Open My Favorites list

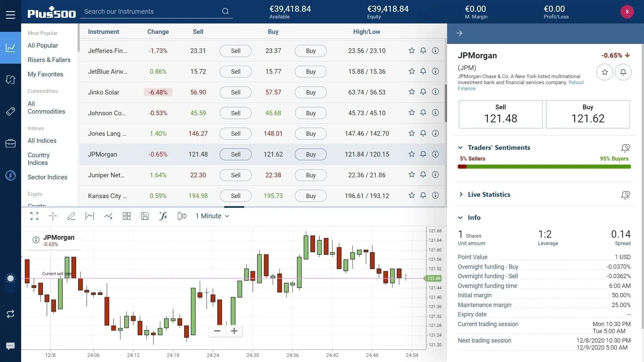45,74
